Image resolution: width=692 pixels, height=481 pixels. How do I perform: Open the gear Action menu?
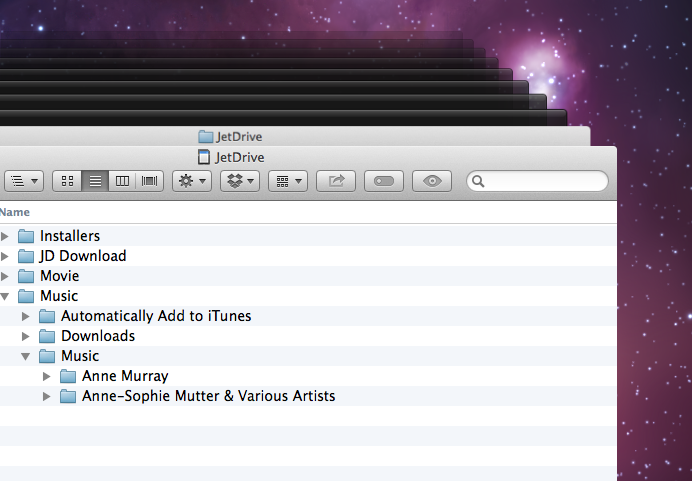coord(192,181)
